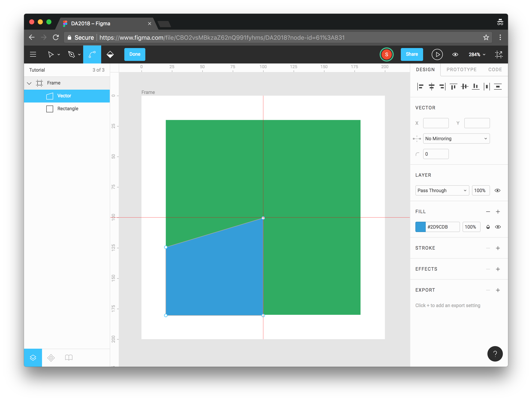Select the Paint Bucket tool
Image resolution: width=532 pixels, height=401 pixels.
pos(110,54)
